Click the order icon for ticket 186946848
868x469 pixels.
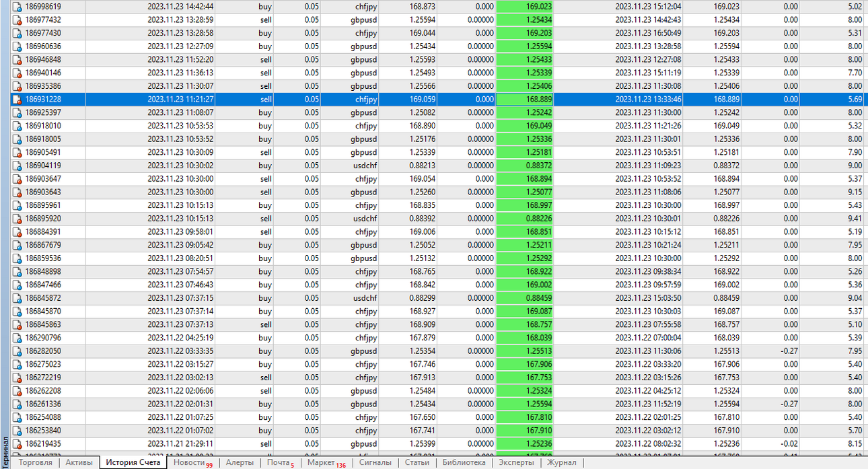(17, 59)
